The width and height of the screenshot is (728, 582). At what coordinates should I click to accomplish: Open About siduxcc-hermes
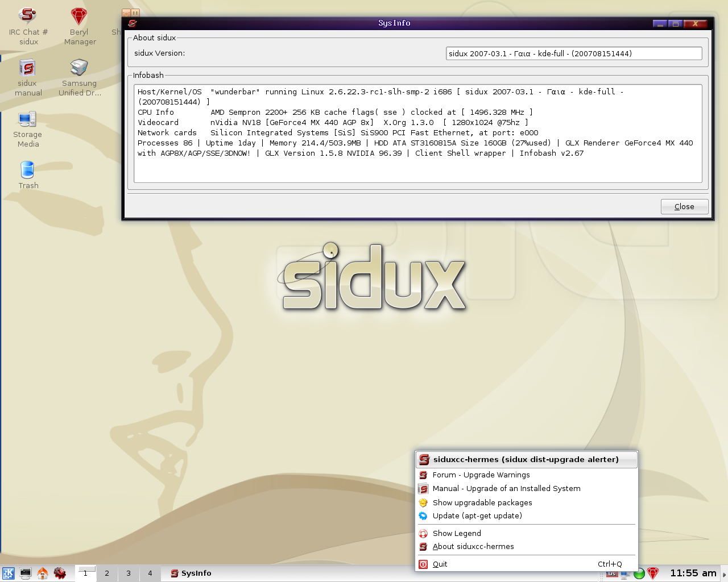(526, 547)
